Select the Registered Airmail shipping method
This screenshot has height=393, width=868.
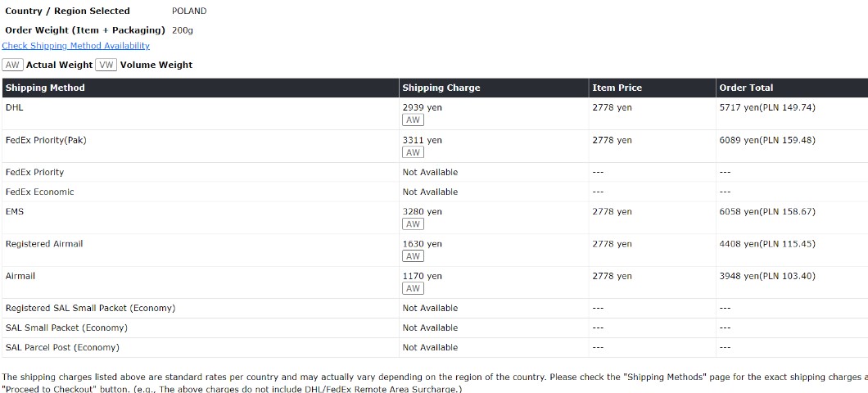44,244
